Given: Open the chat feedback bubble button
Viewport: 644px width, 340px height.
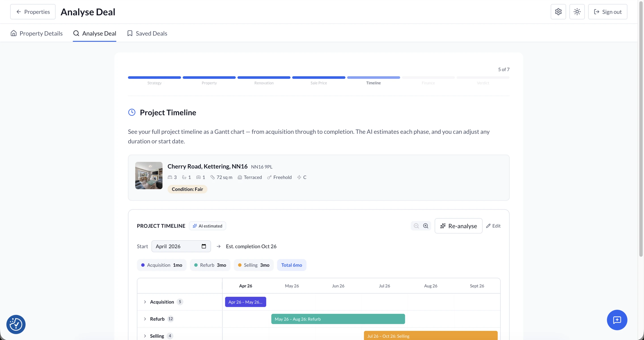Looking at the screenshot, I should pos(617,320).
